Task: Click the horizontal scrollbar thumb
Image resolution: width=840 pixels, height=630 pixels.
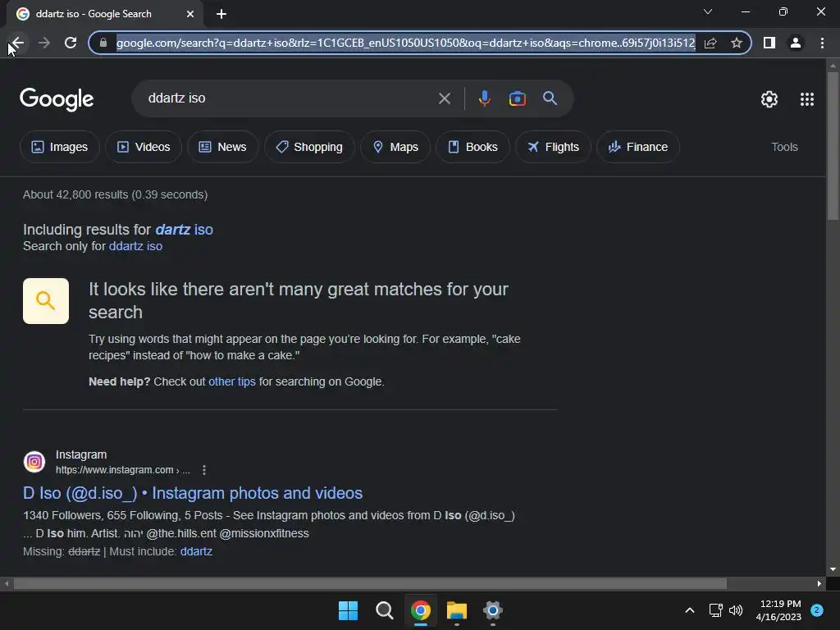Action: point(370,583)
